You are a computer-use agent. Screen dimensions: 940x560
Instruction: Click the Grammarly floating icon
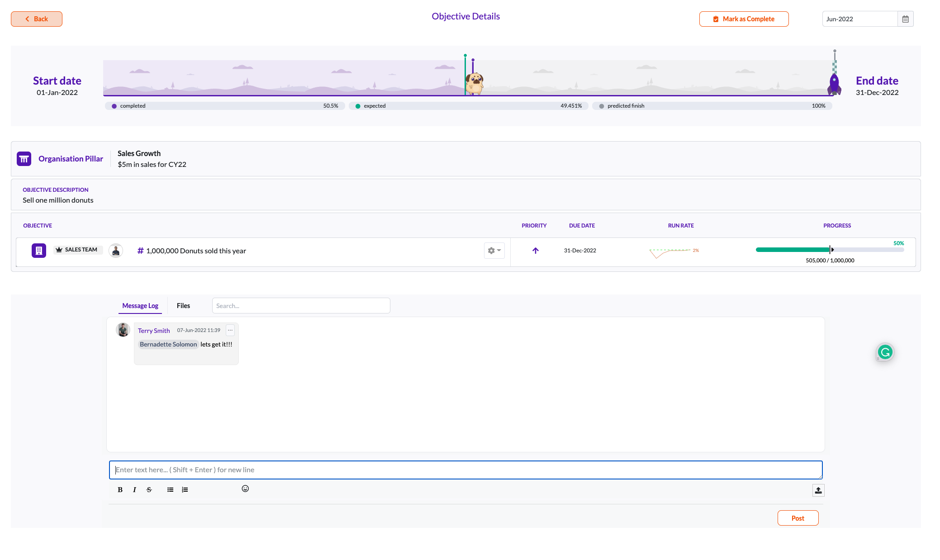[x=885, y=352]
